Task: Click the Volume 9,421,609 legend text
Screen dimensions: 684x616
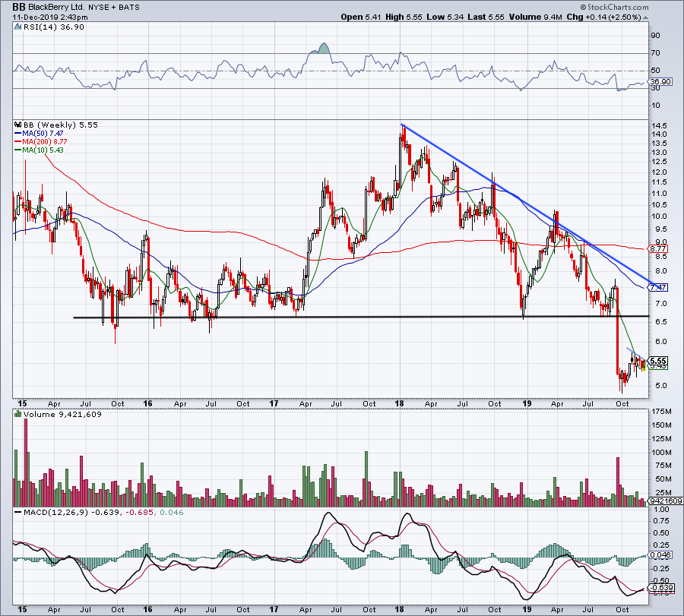Action: point(62,414)
